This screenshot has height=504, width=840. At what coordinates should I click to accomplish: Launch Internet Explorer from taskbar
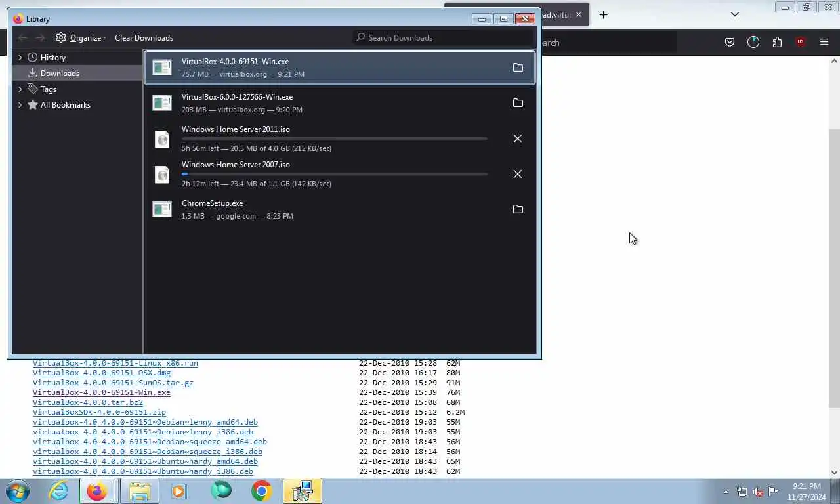58,491
